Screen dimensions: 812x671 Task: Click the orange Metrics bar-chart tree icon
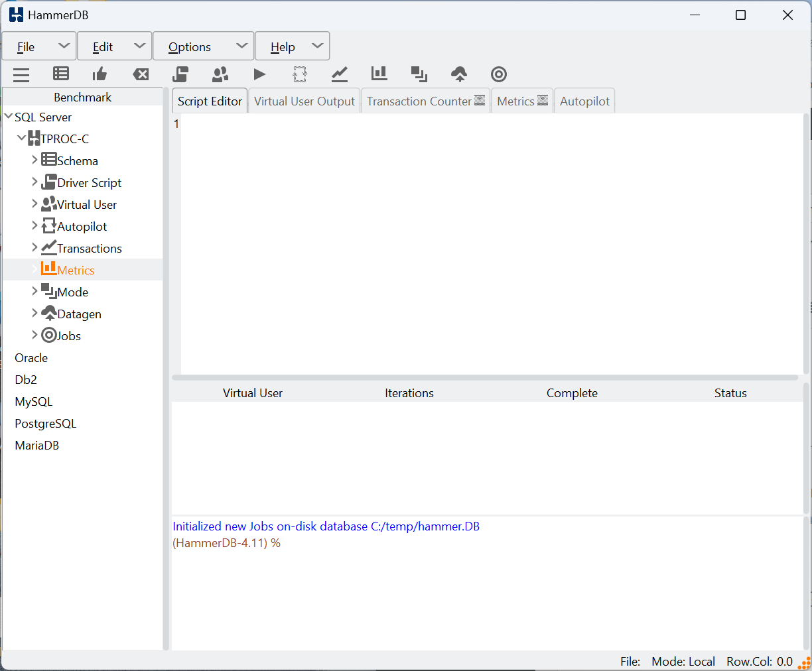[x=49, y=268]
